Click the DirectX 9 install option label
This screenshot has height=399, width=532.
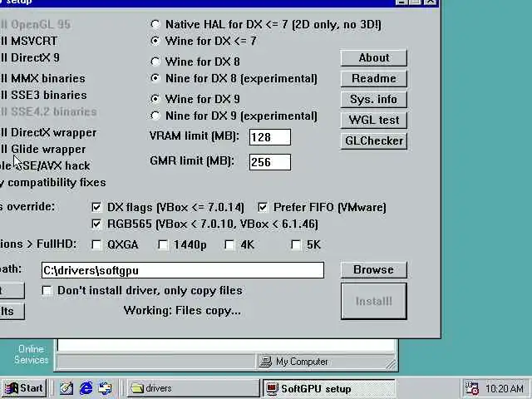click(35, 57)
